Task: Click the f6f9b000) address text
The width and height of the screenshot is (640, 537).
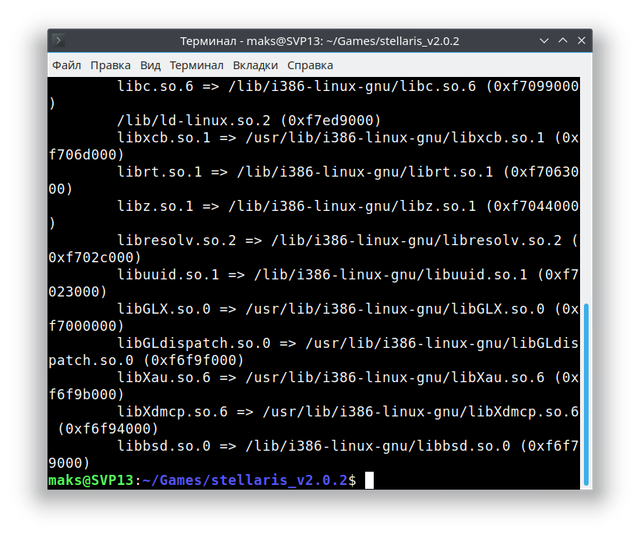Action: coord(86,395)
